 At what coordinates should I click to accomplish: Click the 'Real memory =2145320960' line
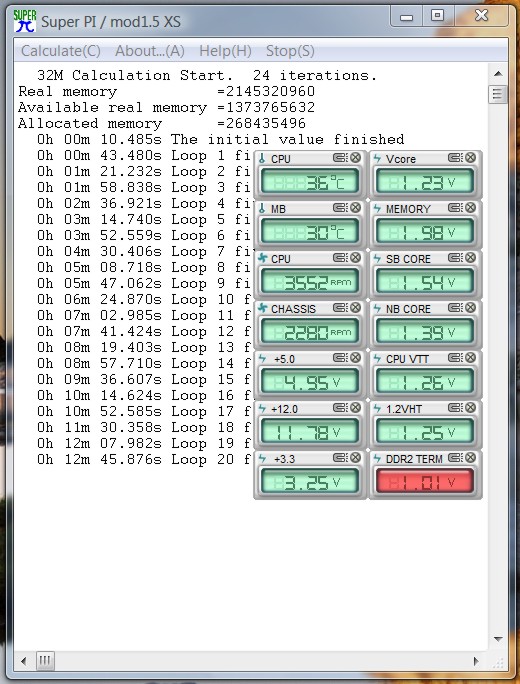click(167, 91)
